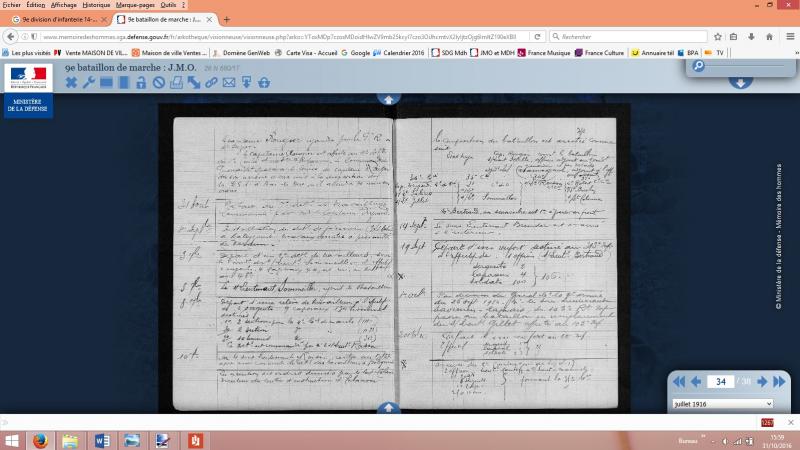The image size is (800, 450).
Task: Open 'Carte Visa - Accueil' bookmark
Action: [x=306, y=53]
